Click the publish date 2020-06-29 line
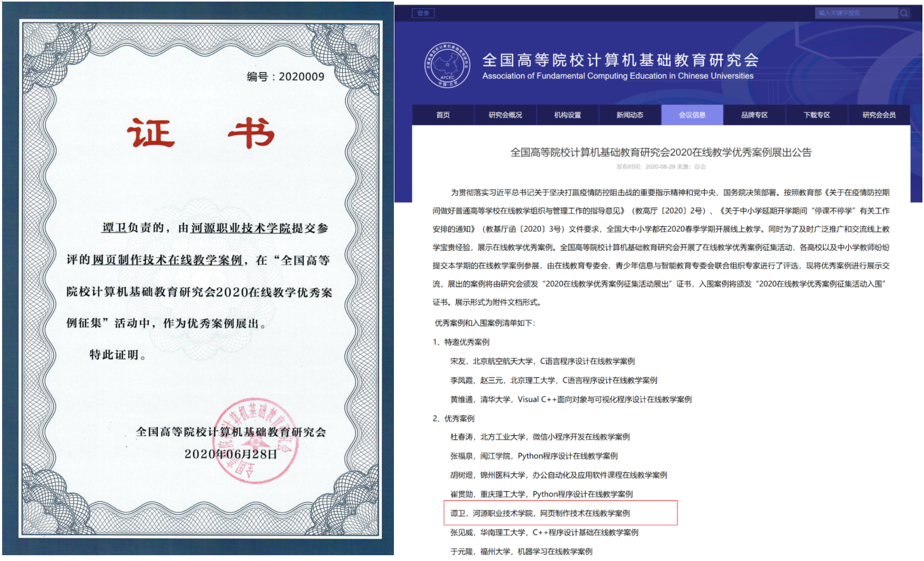 click(x=661, y=167)
